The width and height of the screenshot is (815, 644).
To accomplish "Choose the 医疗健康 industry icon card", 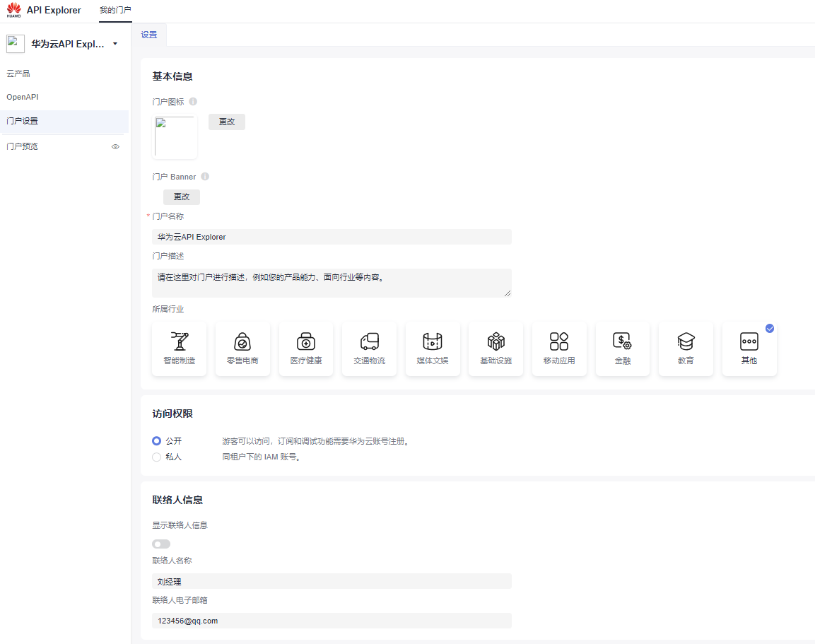I will tap(306, 349).
